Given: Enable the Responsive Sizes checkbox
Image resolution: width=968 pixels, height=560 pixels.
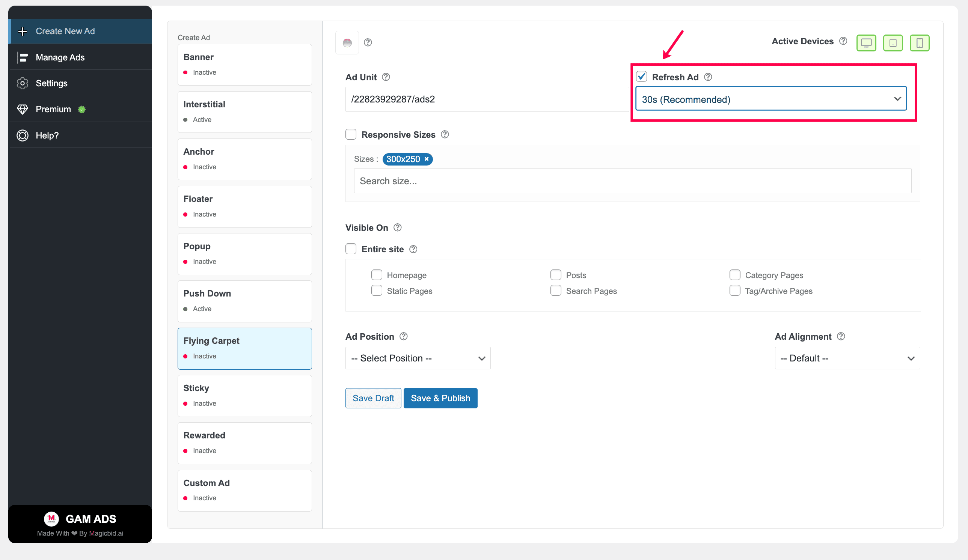Looking at the screenshot, I should pos(351,134).
